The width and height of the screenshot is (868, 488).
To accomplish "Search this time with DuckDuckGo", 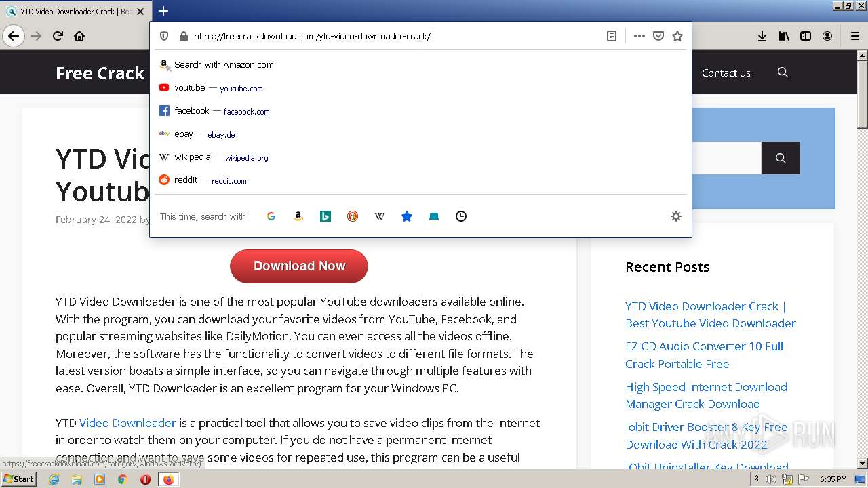I will (x=353, y=216).
